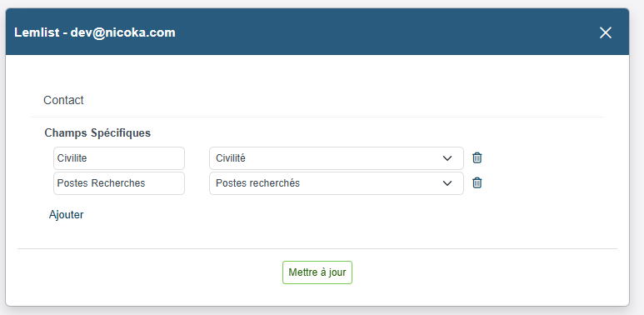The width and height of the screenshot is (644, 315).
Task: Click the green-bordered update button at dialog bottom
Action: click(317, 272)
